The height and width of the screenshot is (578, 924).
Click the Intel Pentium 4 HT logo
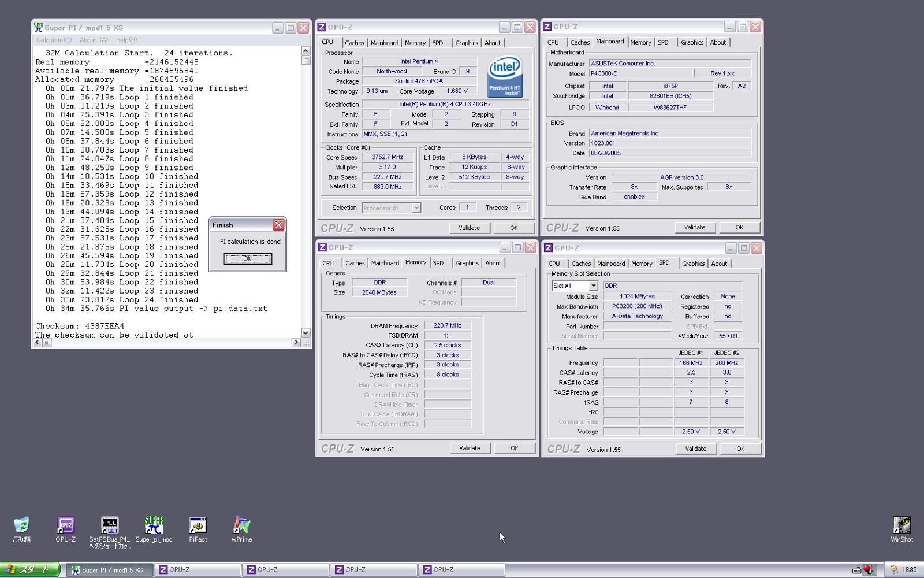point(505,77)
